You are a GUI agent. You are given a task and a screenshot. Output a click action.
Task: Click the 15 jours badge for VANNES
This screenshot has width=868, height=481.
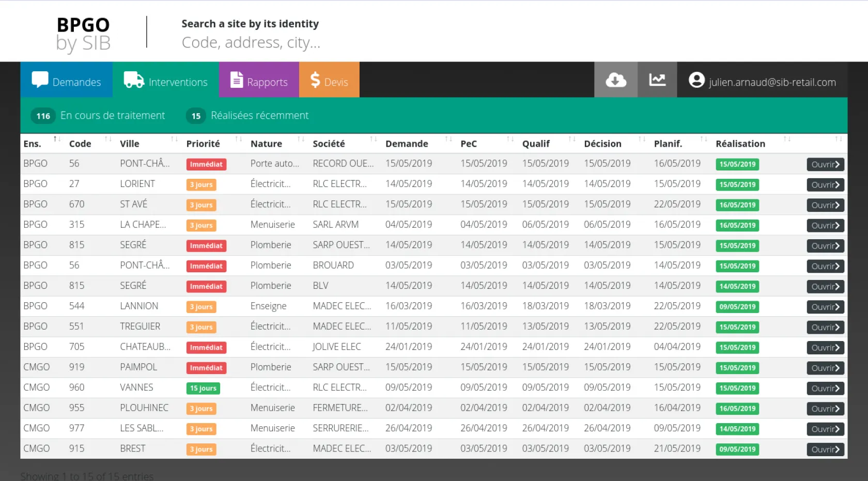point(203,388)
